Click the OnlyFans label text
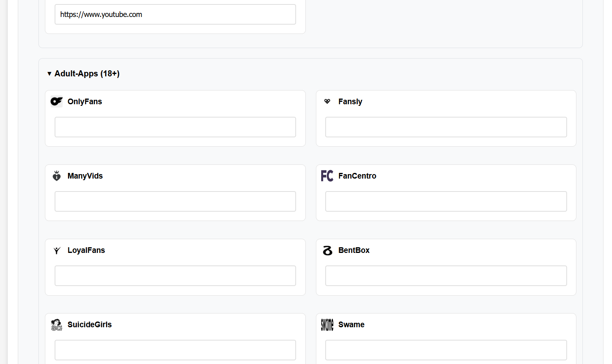Image resolution: width=612 pixels, height=364 pixels. click(85, 101)
